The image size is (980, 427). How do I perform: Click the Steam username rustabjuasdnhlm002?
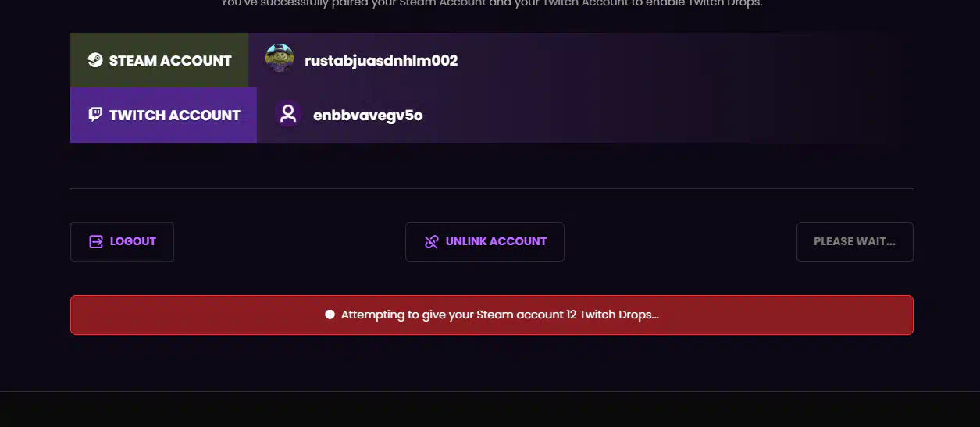(x=381, y=60)
